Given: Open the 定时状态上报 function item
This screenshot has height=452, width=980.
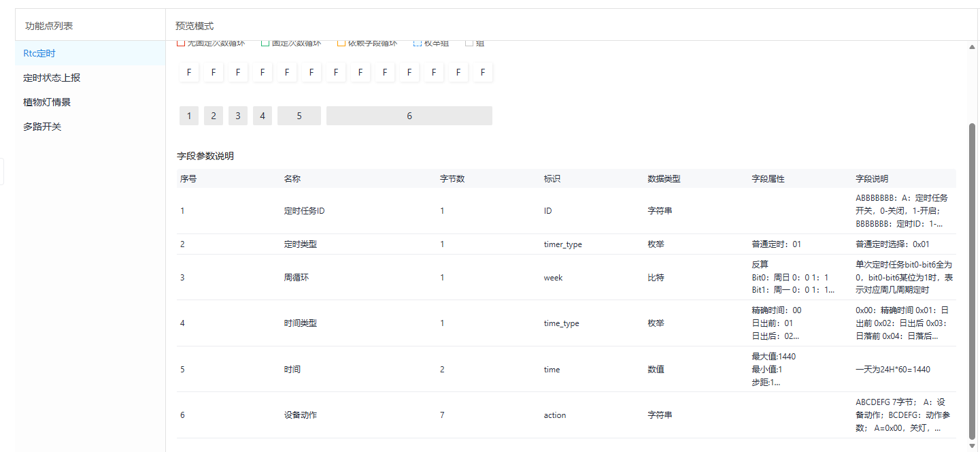Looking at the screenshot, I should (x=52, y=78).
